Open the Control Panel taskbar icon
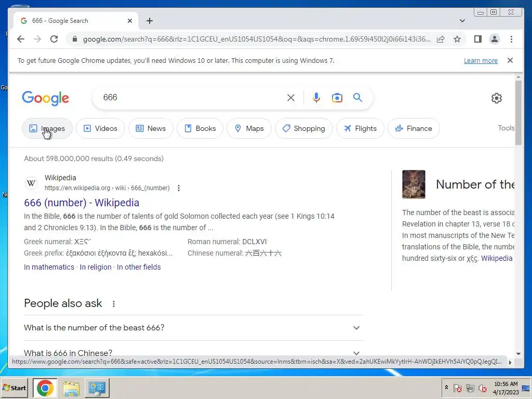Viewport: 532px width, 399px height. click(97, 388)
